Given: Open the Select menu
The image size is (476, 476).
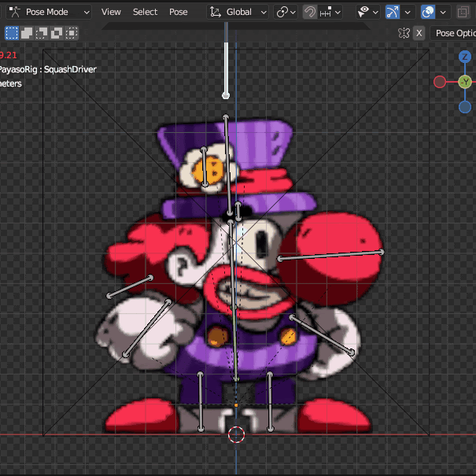Looking at the screenshot, I should point(145,12).
